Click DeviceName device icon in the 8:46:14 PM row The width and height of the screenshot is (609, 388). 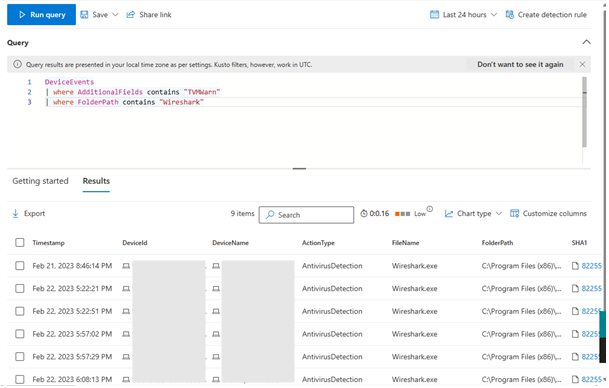click(216, 266)
